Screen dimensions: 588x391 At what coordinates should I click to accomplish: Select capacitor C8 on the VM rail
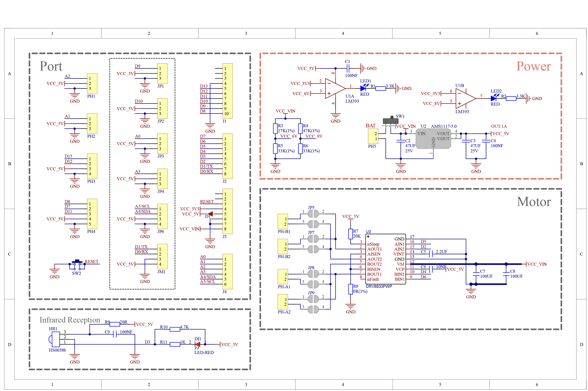506,274
